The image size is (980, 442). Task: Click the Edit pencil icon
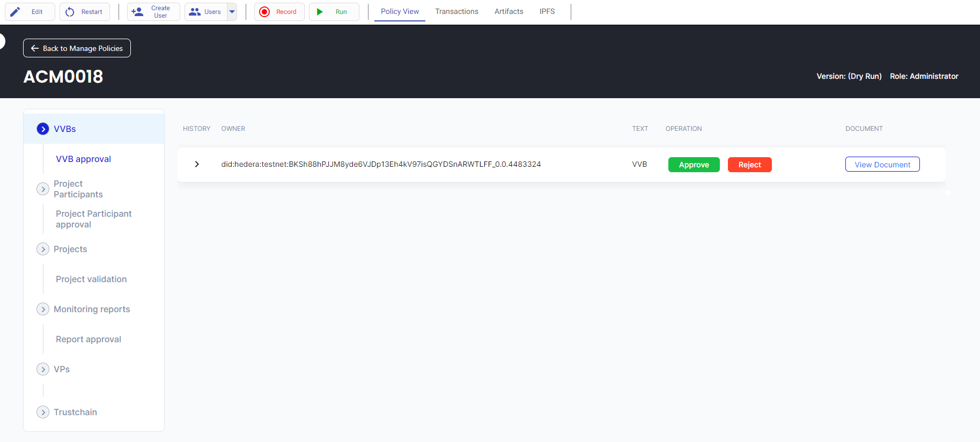tap(16, 12)
